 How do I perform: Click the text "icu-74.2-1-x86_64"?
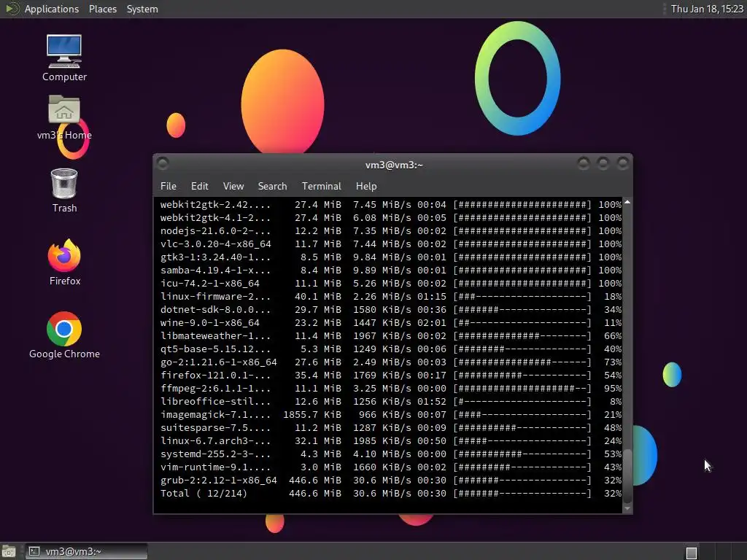tap(209, 284)
